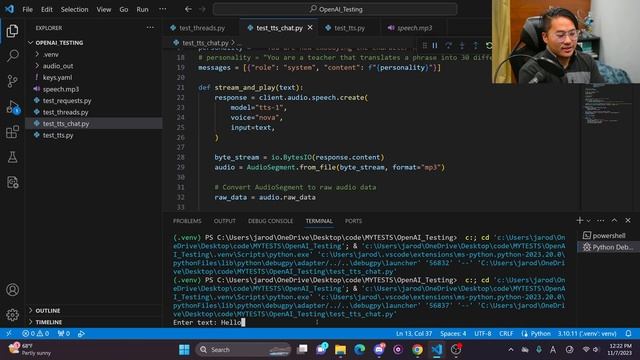The image size is (640, 360).
Task: Close the test_tts_chat.py tab
Action: [310, 27]
